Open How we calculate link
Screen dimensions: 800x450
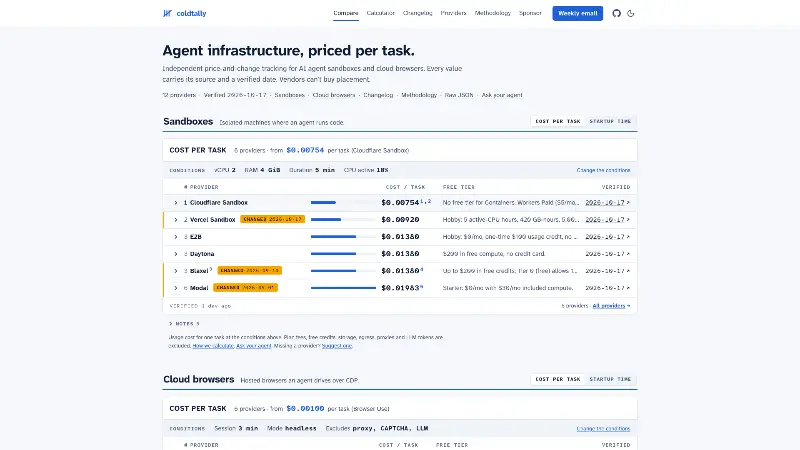[213, 346]
